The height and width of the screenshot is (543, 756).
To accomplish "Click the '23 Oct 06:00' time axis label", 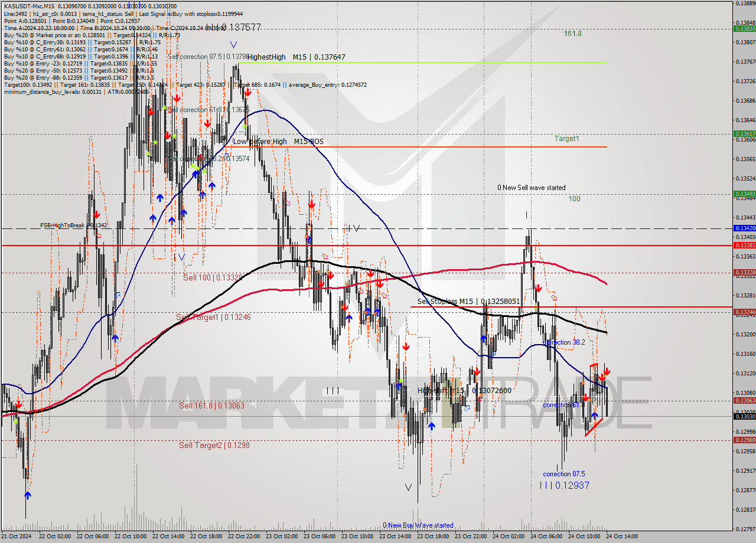I will [320, 537].
